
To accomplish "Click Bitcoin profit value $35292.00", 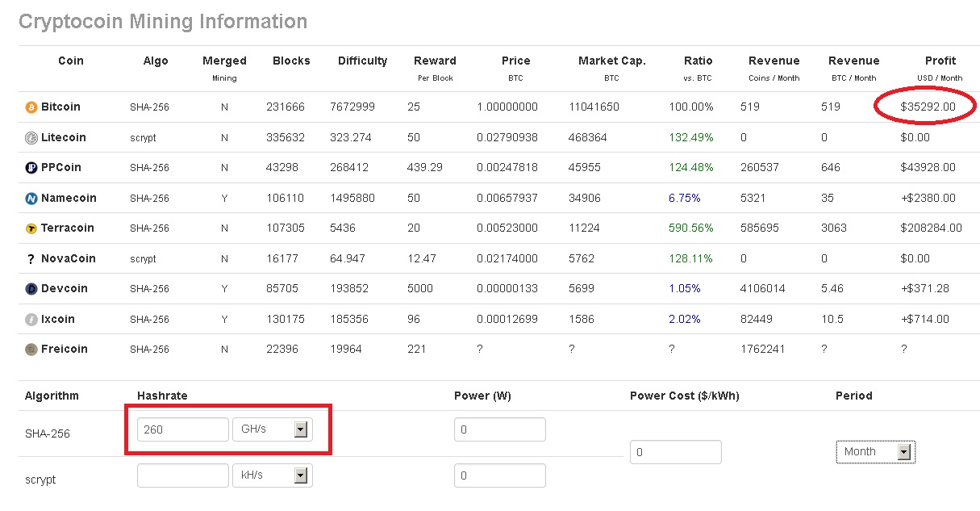I will click(928, 107).
